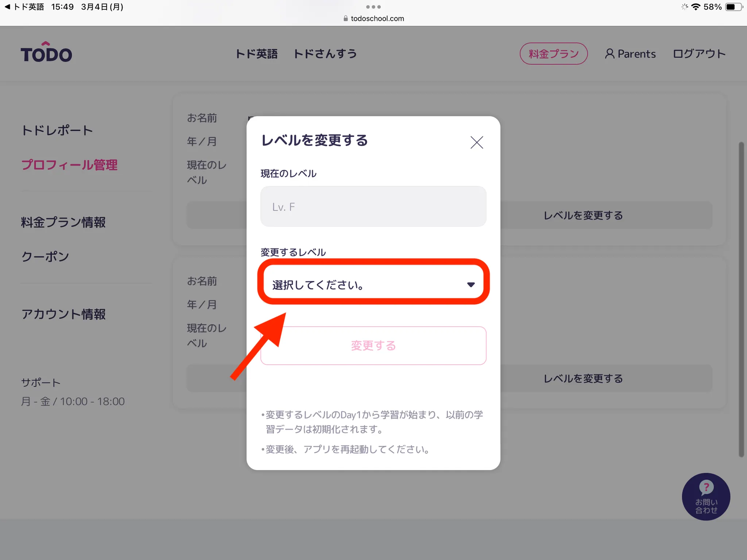Viewport: 747px width, 560px height.
Task: Click ログアウト in the header
Action: click(699, 54)
